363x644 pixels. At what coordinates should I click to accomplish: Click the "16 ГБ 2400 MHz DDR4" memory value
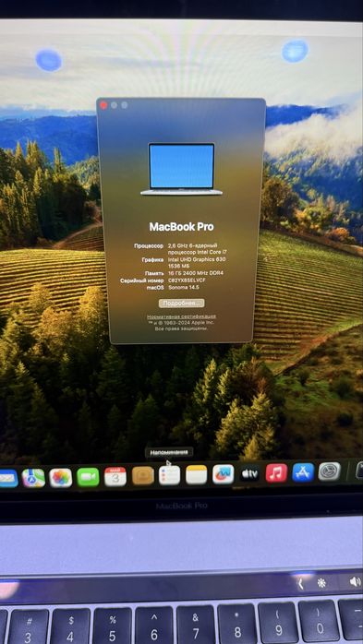click(x=195, y=273)
